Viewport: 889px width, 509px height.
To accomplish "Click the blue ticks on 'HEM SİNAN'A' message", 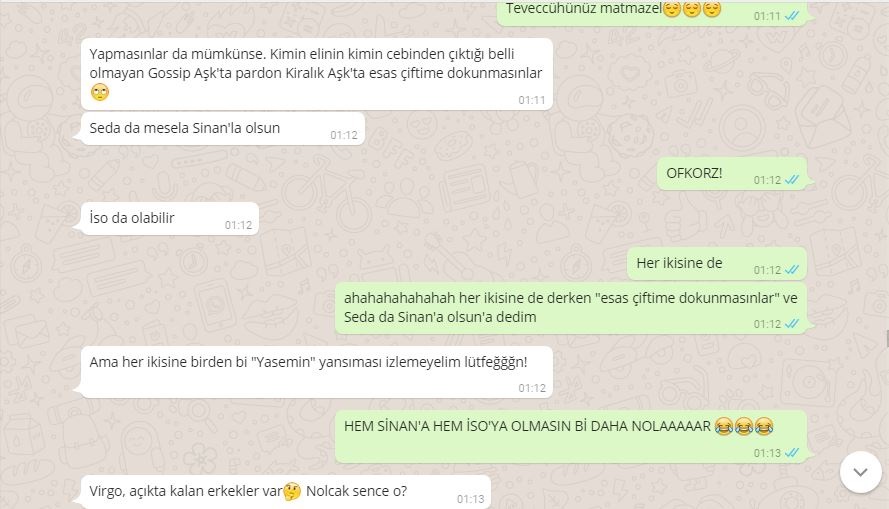I will coord(791,452).
